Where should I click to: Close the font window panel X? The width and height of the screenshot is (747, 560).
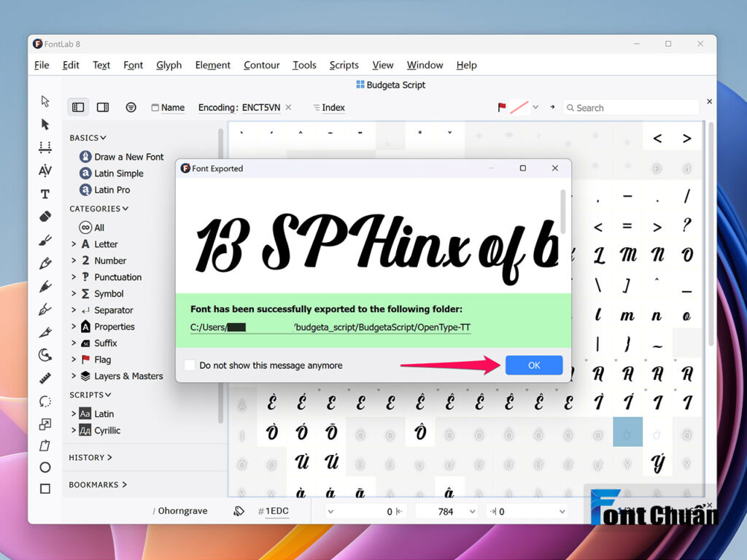(709, 101)
